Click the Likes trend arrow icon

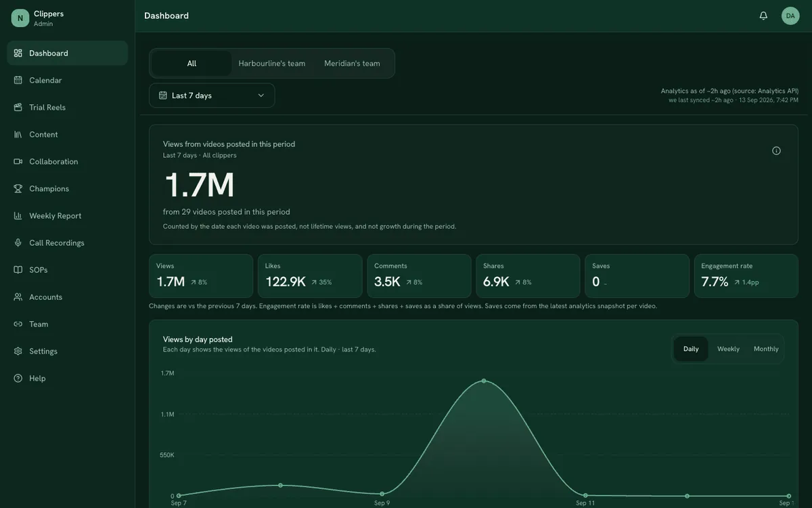tap(314, 282)
